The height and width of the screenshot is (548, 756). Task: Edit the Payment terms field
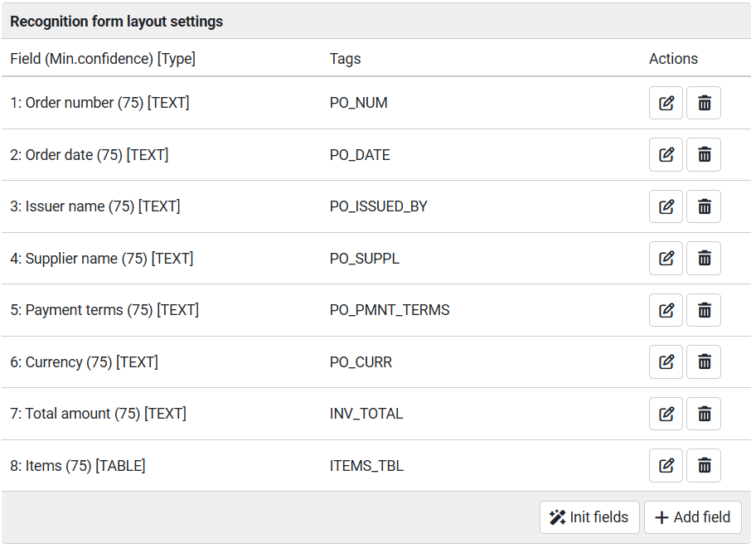[666, 310]
